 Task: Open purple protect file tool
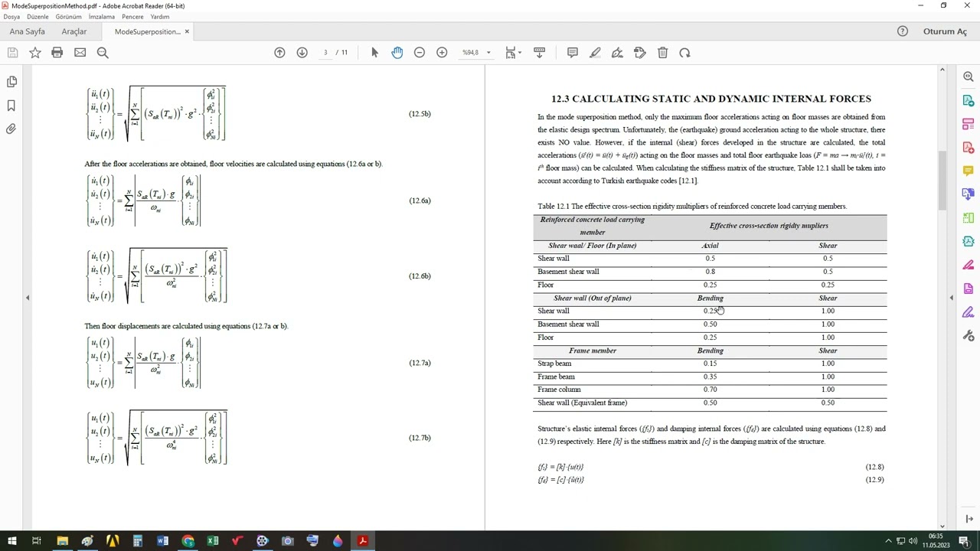[x=968, y=289]
